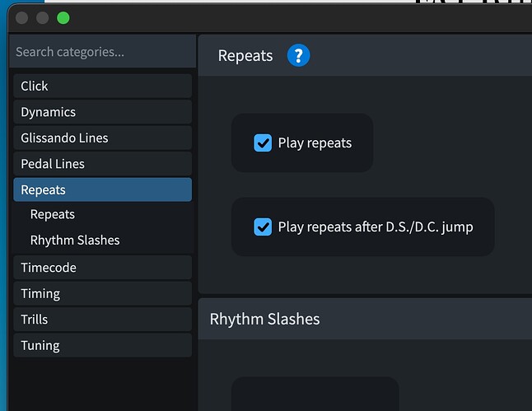The height and width of the screenshot is (411, 532).
Task: Jump to the Repeats subsection
Action: (x=53, y=215)
